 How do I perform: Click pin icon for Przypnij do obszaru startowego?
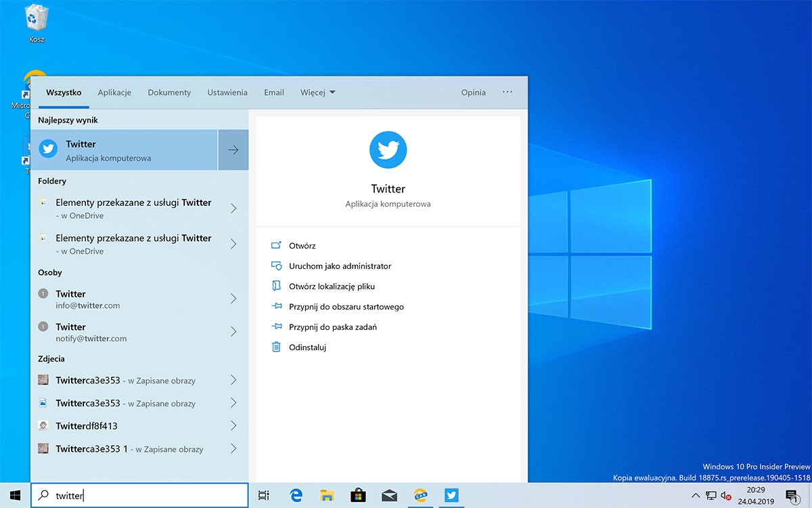coord(276,307)
